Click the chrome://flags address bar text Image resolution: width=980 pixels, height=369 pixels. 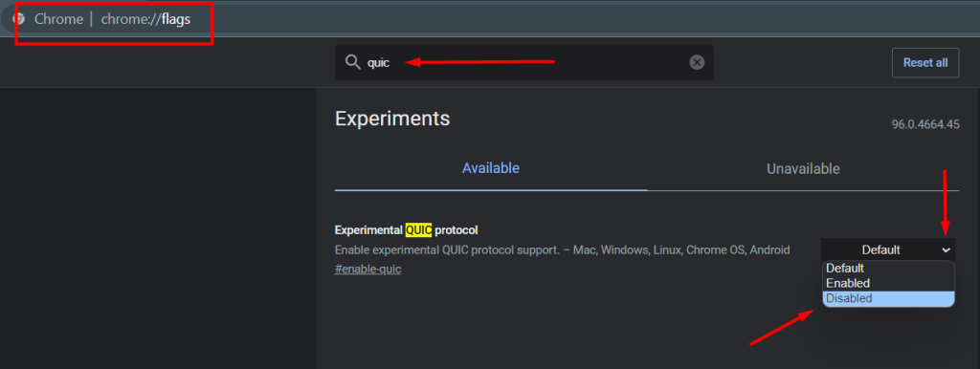pyautogui.click(x=145, y=19)
